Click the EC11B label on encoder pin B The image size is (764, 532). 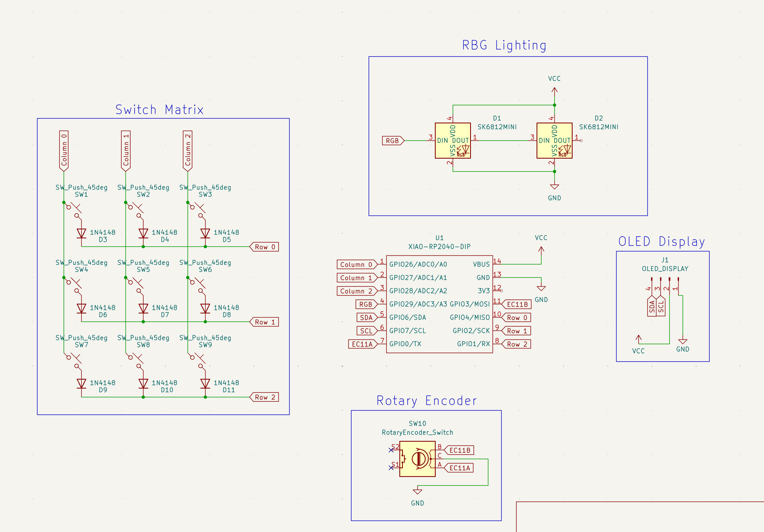tap(459, 450)
